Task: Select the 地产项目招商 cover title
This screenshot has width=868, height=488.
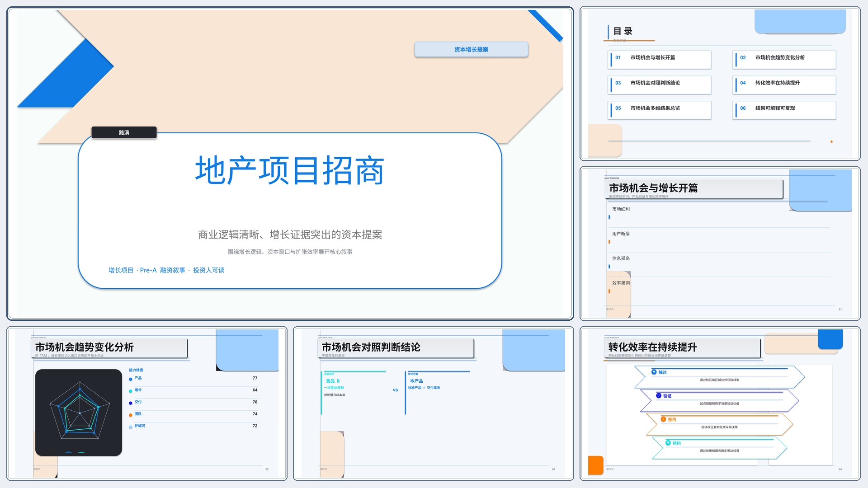Action: pos(290,170)
